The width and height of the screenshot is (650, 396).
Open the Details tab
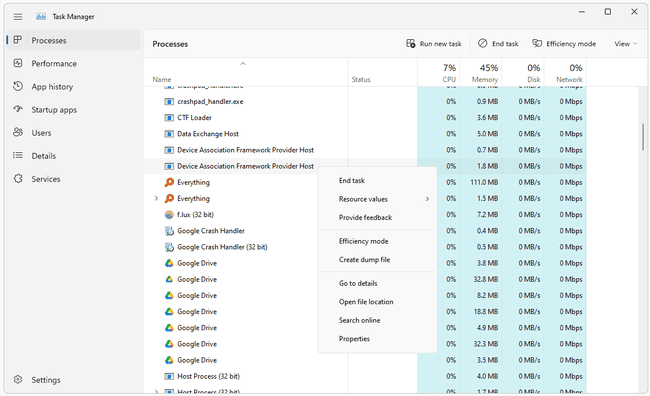tap(73, 156)
